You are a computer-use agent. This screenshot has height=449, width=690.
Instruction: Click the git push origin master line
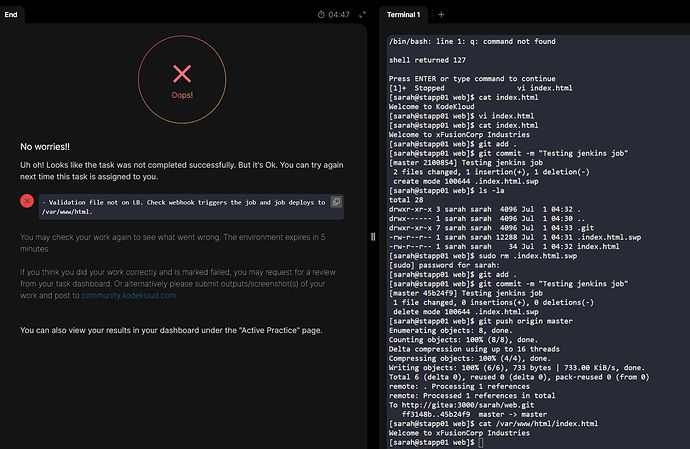coord(481,321)
